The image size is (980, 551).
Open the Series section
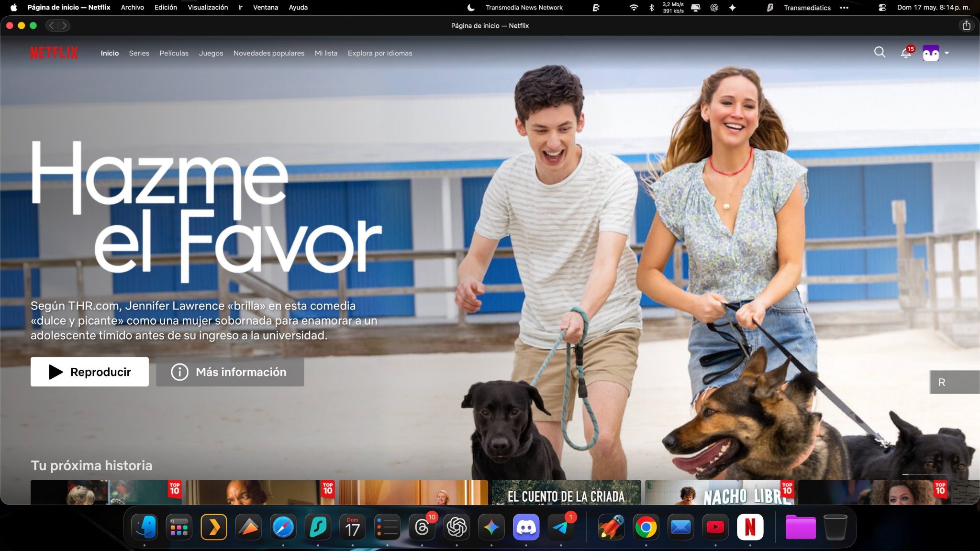(139, 53)
